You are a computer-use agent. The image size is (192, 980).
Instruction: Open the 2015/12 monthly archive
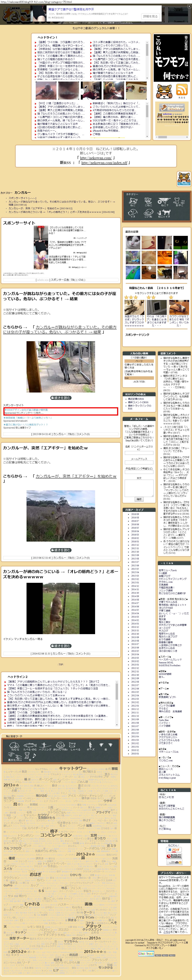tap(135, 545)
